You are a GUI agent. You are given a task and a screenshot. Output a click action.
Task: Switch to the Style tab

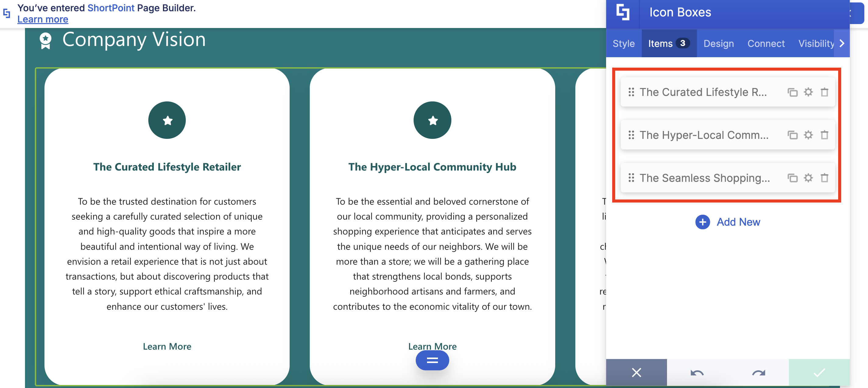pyautogui.click(x=623, y=44)
